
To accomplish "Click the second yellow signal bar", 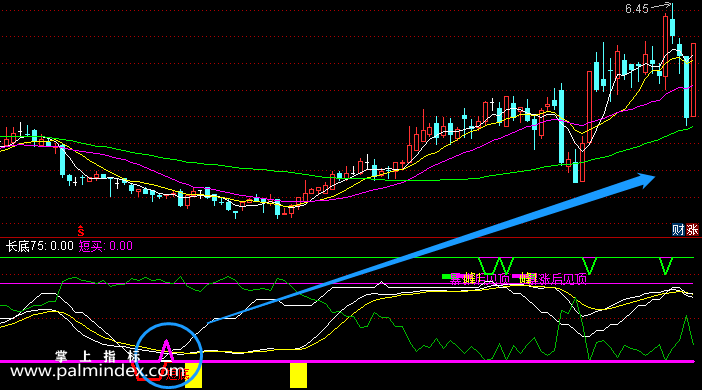I will 298,375.
